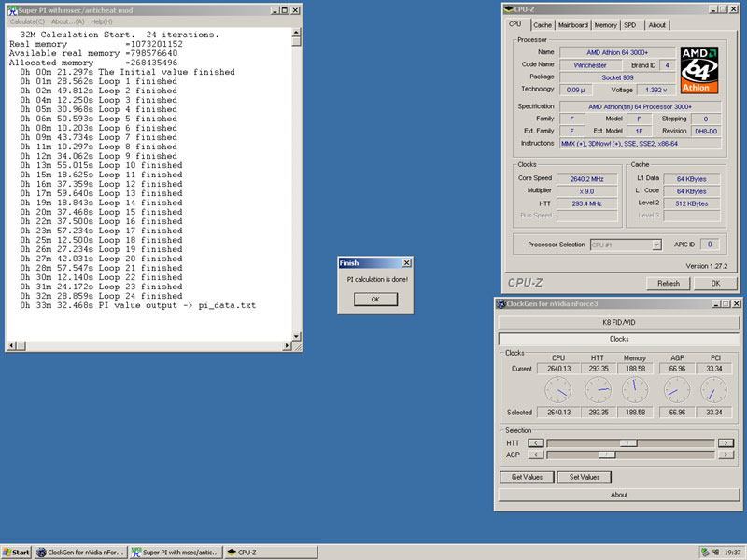Increase HTT with the right arrow button

pos(726,443)
